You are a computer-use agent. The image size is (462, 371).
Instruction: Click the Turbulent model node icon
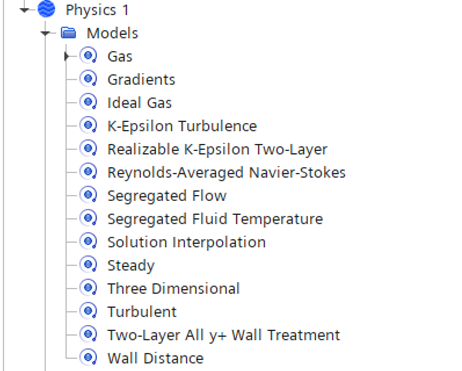(x=88, y=311)
